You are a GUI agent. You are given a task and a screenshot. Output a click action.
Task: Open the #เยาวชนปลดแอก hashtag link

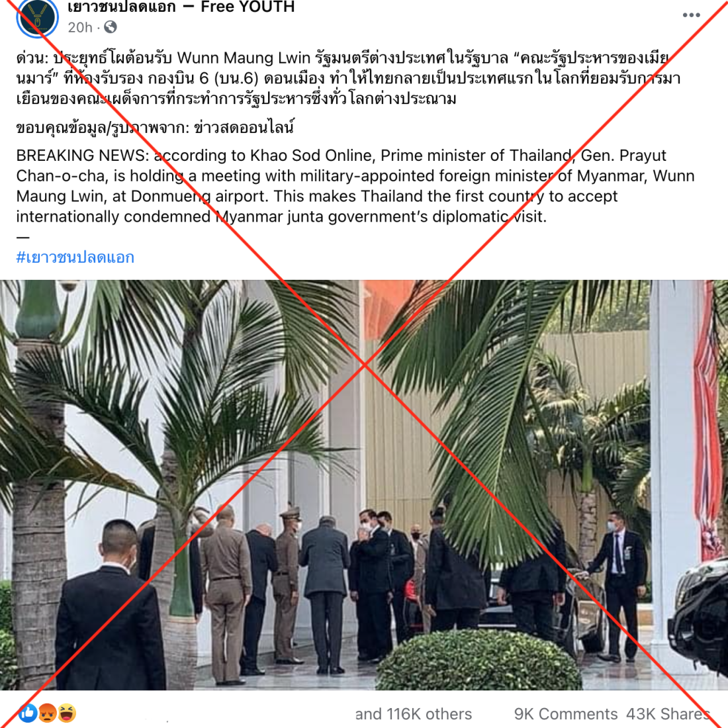[75, 257]
